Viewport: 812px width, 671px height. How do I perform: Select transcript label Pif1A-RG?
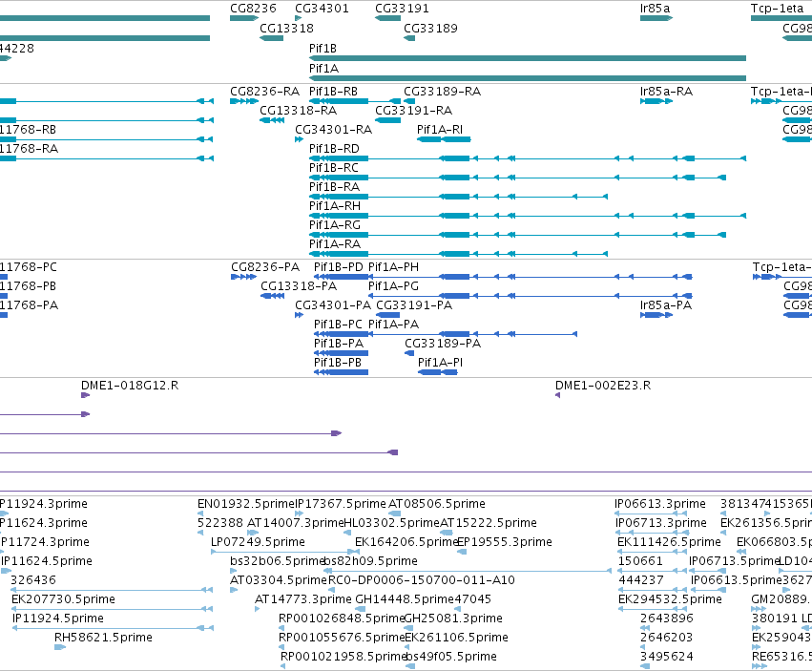click(335, 225)
